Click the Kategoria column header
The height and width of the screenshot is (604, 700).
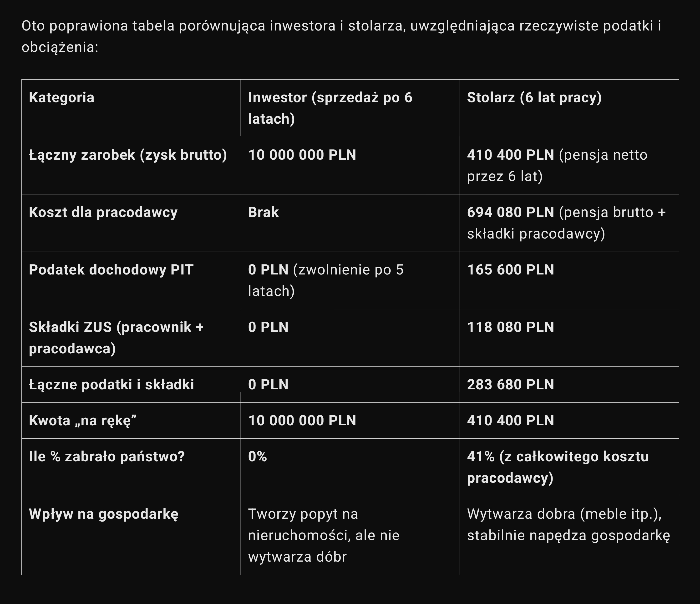[x=61, y=98]
